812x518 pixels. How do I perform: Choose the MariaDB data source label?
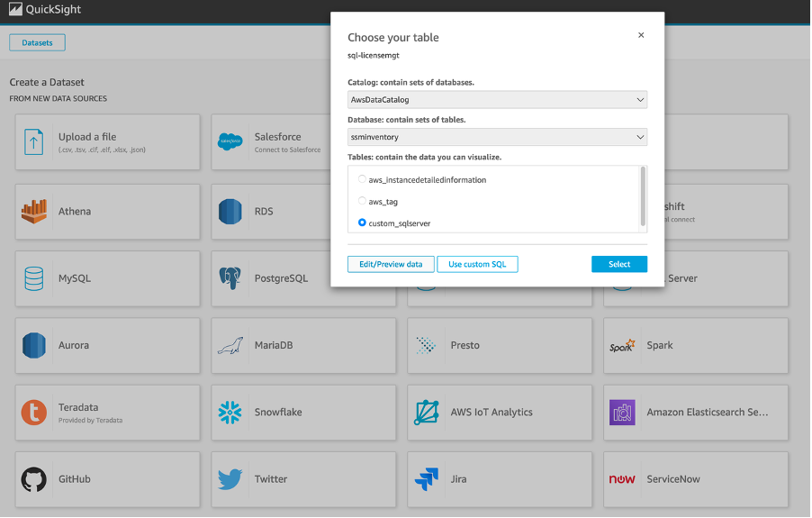(274, 346)
